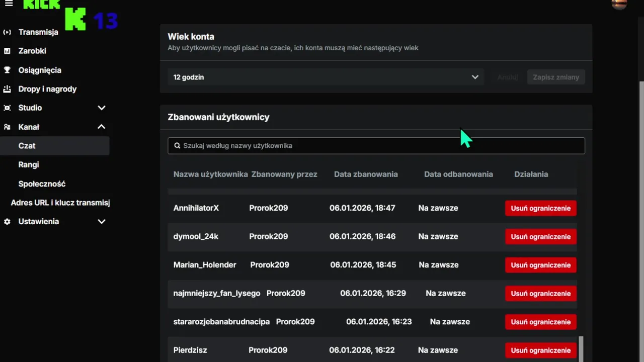Open Adres URL i klucz transmisji
This screenshot has width=644, height=362.
tap(60, 203)
